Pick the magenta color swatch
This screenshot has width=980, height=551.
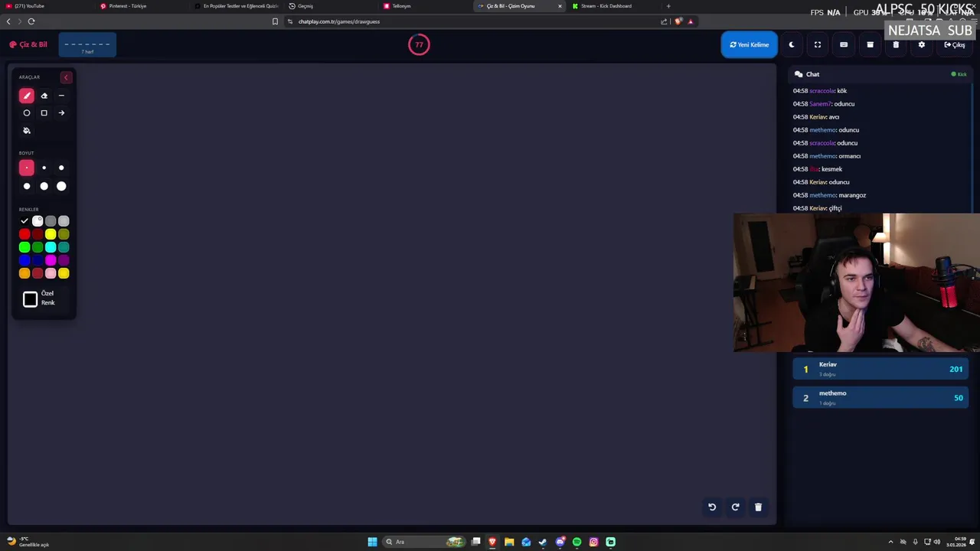pyautogui.click(x=51, y=260)
